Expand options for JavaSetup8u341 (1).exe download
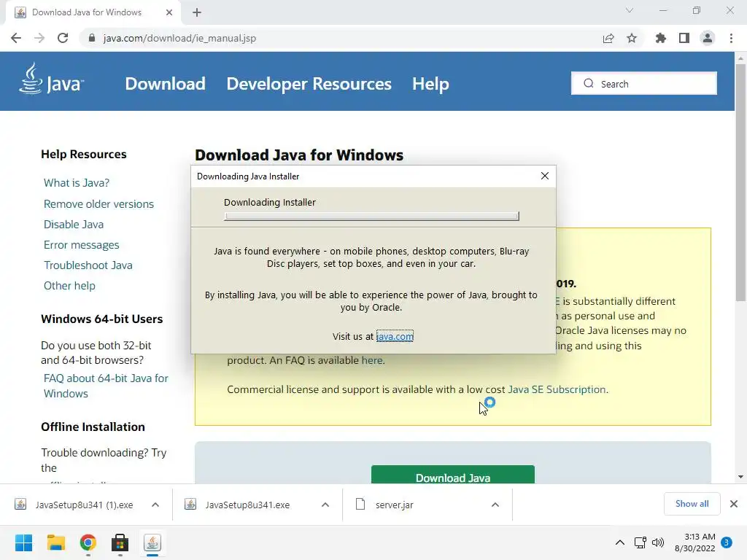 155,505
